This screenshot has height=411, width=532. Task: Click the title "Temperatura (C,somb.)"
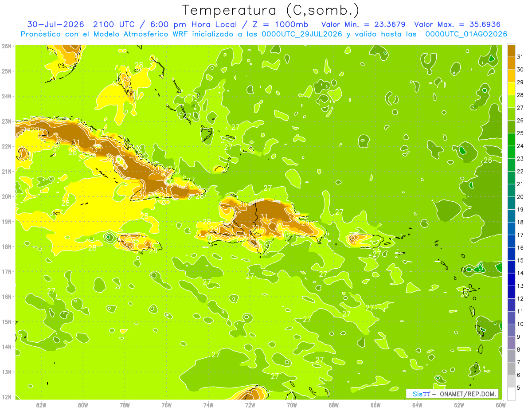(x=271, y=10)
